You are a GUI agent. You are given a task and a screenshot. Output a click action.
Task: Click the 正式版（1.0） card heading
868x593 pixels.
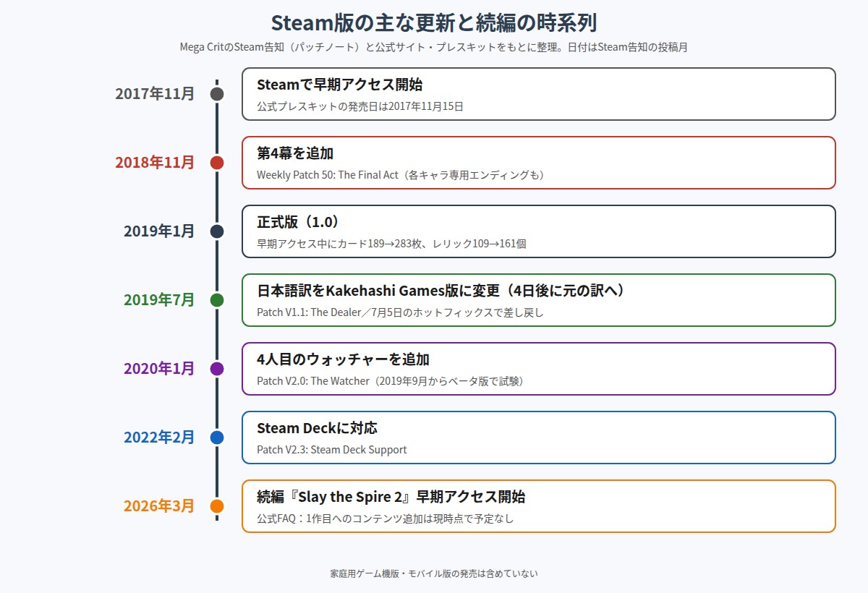coord(298,222)
